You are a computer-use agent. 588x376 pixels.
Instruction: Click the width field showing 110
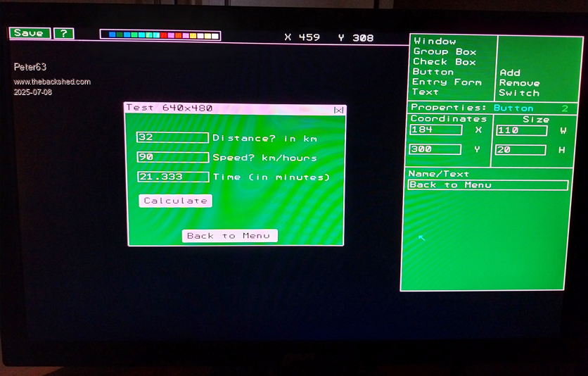(521, 131)
